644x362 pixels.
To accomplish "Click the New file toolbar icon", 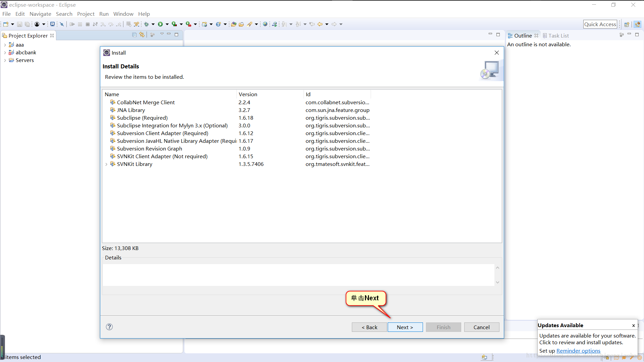I will [6, 24].
